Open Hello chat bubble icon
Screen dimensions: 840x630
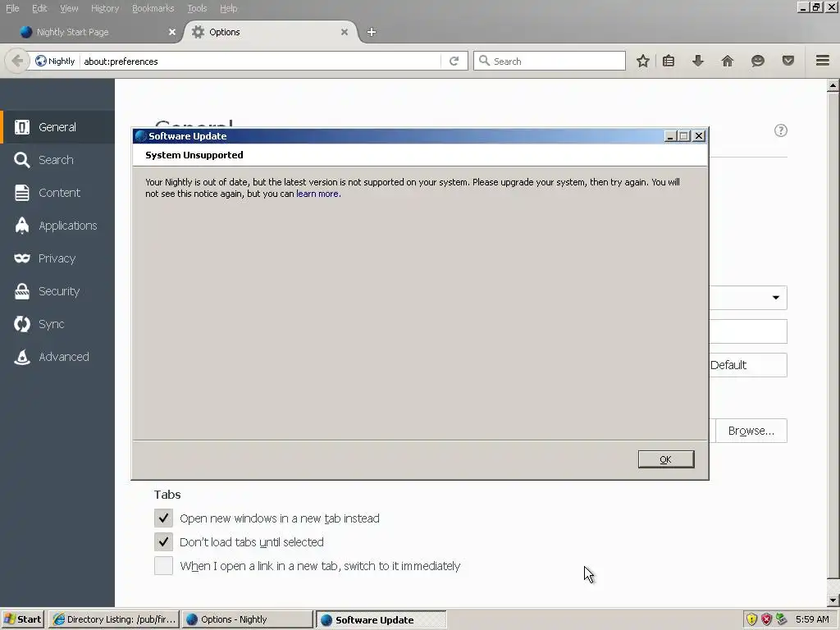point(757,61)
